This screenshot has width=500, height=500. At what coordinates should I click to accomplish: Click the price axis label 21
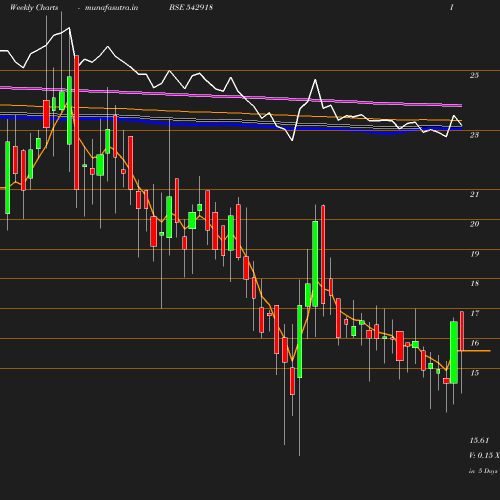(474, 194)
